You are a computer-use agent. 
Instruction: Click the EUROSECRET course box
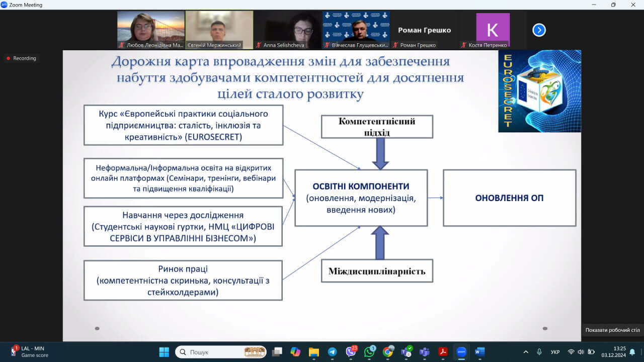pos(184,125)
